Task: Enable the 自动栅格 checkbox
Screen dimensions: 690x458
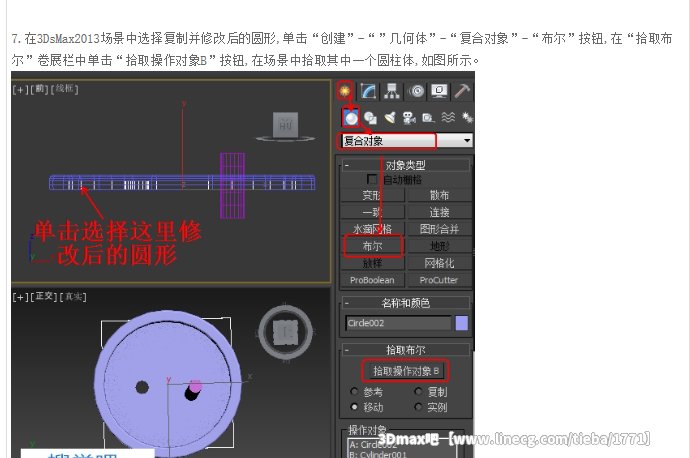Action: click(372, 180)
